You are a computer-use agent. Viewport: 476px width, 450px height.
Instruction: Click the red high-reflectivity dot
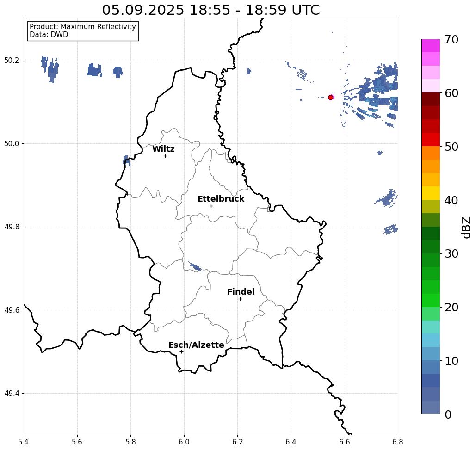331,98
